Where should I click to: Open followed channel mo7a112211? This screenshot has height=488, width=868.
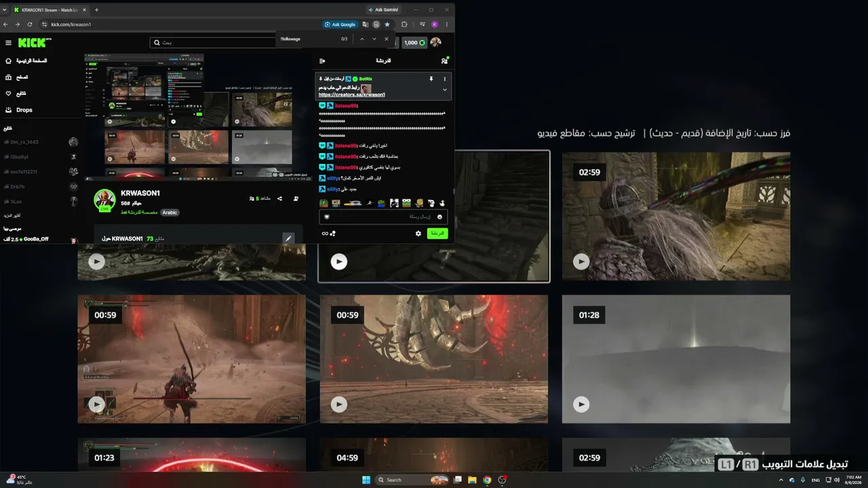pos(41,171)
